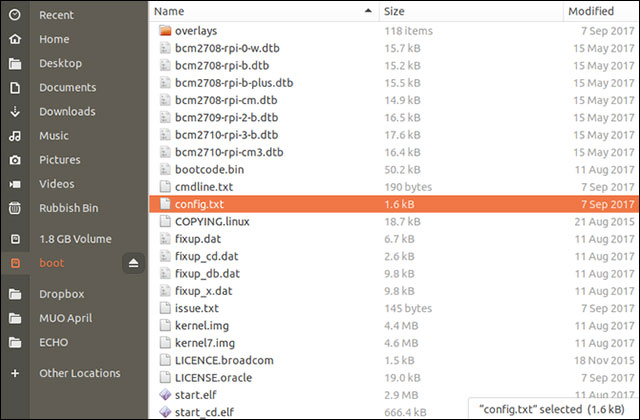Open Recent in the sidebar

[56, 15]
